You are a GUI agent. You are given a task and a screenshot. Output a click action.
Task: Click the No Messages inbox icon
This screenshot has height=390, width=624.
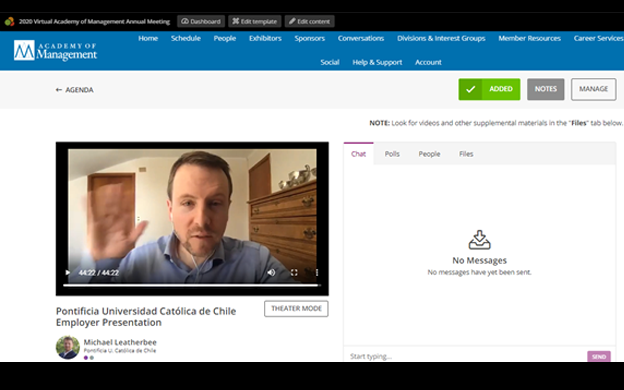[x=480, y=240]
